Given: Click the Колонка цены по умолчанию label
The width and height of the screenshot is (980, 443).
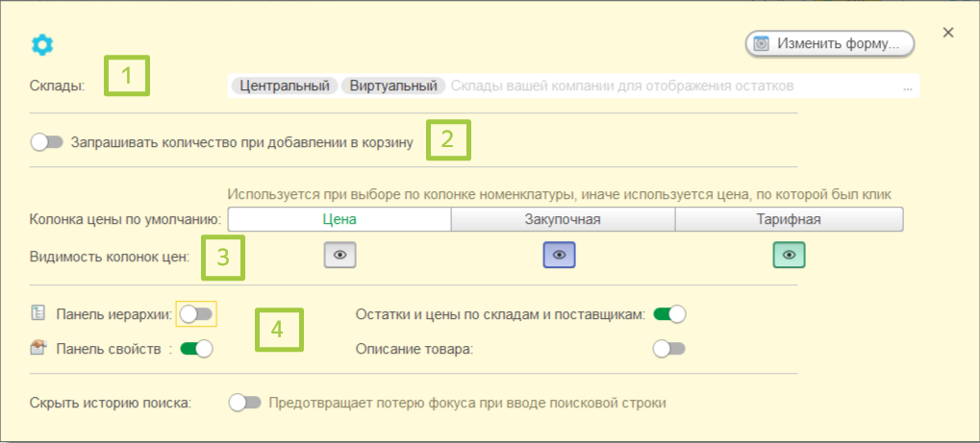Looking at the screenshot, I should 125,220.
